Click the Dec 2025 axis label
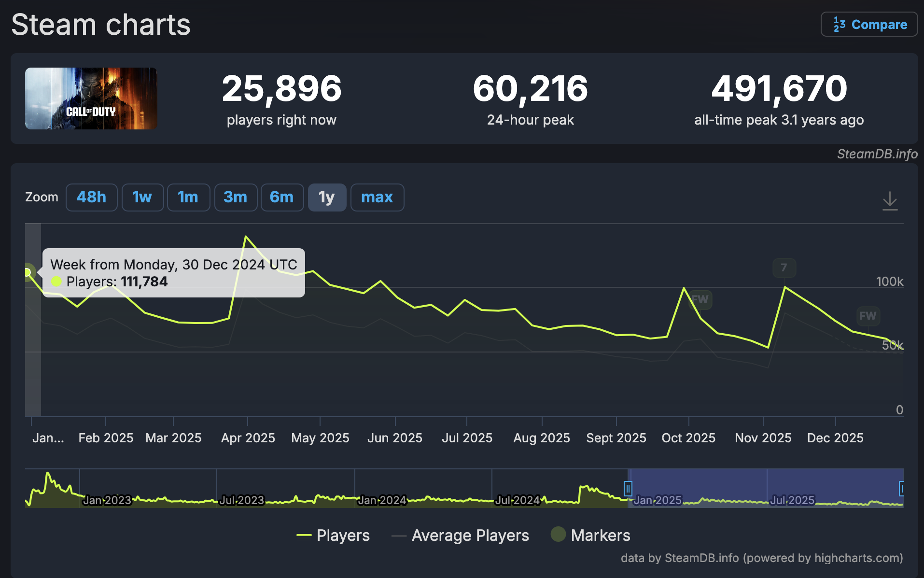Screen dimensions: 924x578 click(x=836, y=438)
